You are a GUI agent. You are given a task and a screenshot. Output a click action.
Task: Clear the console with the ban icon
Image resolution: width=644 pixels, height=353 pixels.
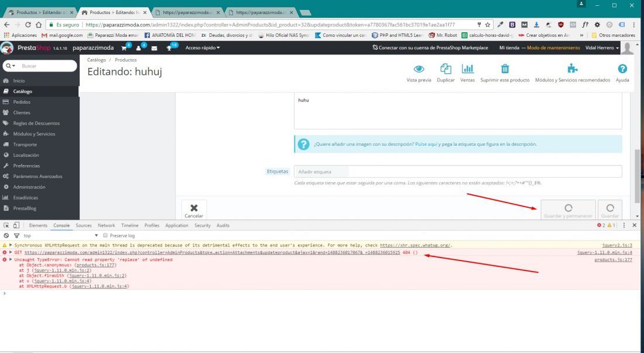click(6, 235)
